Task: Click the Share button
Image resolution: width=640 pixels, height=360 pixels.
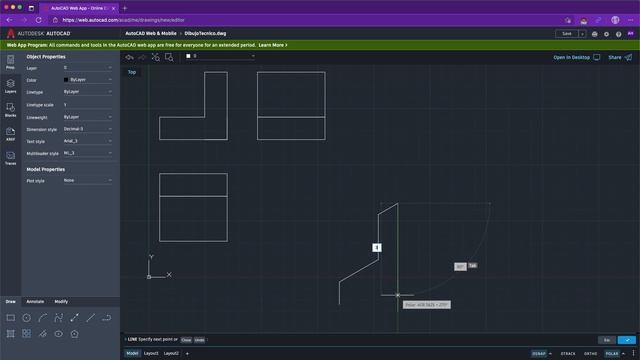Action: pos(620,58)
